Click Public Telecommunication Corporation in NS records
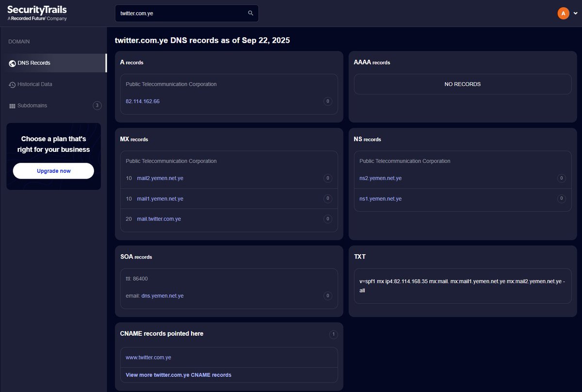Screen dimensions: 582x392 (405, 161)
